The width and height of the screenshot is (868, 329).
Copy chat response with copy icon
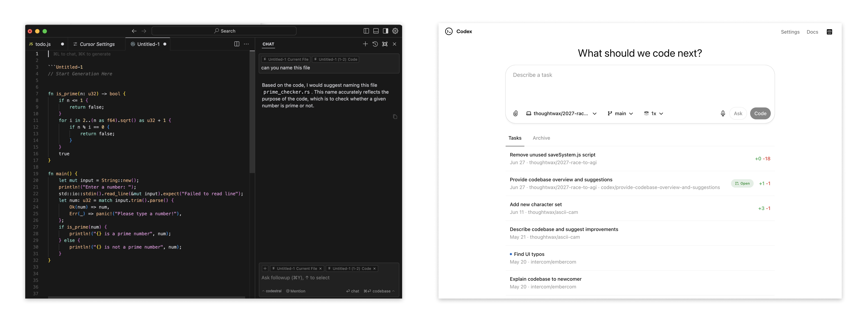click(x=395, y=117)
